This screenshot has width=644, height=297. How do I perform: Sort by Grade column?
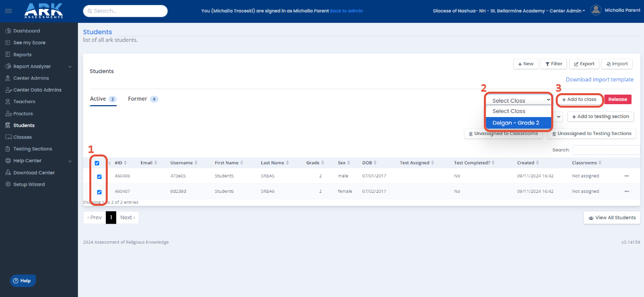pos(315,163)
